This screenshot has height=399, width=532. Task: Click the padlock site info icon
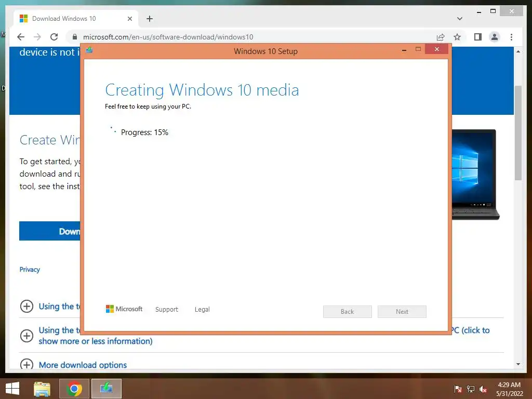[x=75, y=37]
